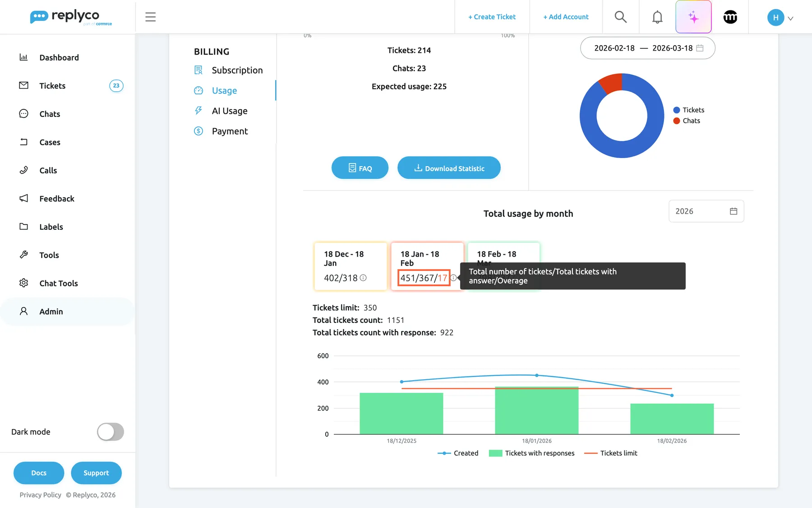Screen dimensions: 812x508
Task: Toggle Dark mode switch
Action: click(110, 432)
